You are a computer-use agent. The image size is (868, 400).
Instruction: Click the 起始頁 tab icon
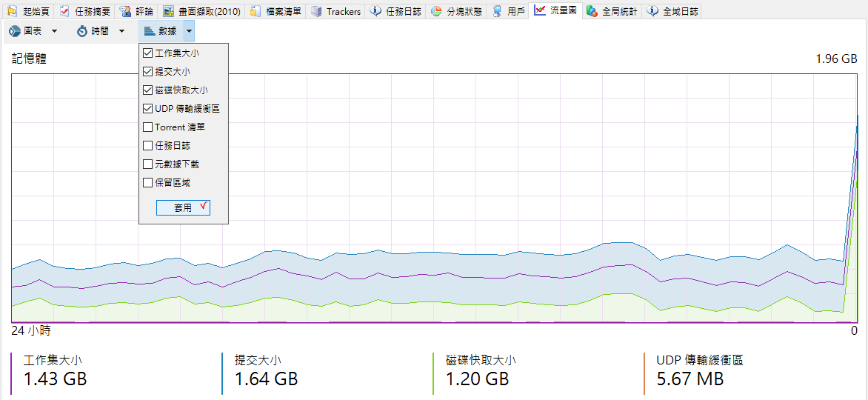coord(12,11)
